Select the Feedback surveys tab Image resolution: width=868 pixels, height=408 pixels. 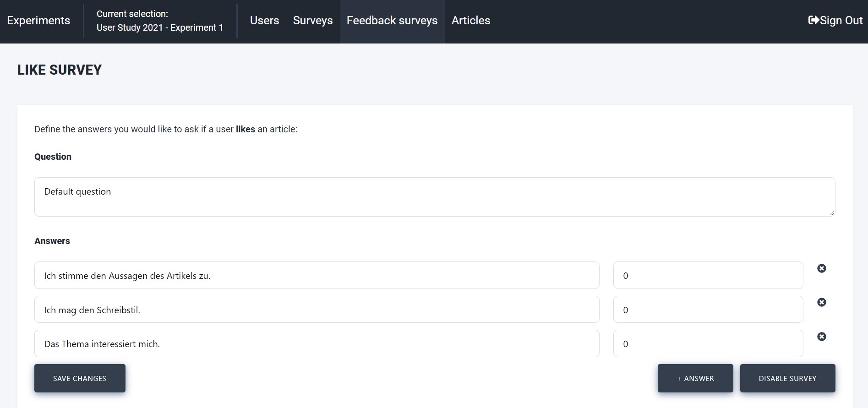(x=392, y=21)
